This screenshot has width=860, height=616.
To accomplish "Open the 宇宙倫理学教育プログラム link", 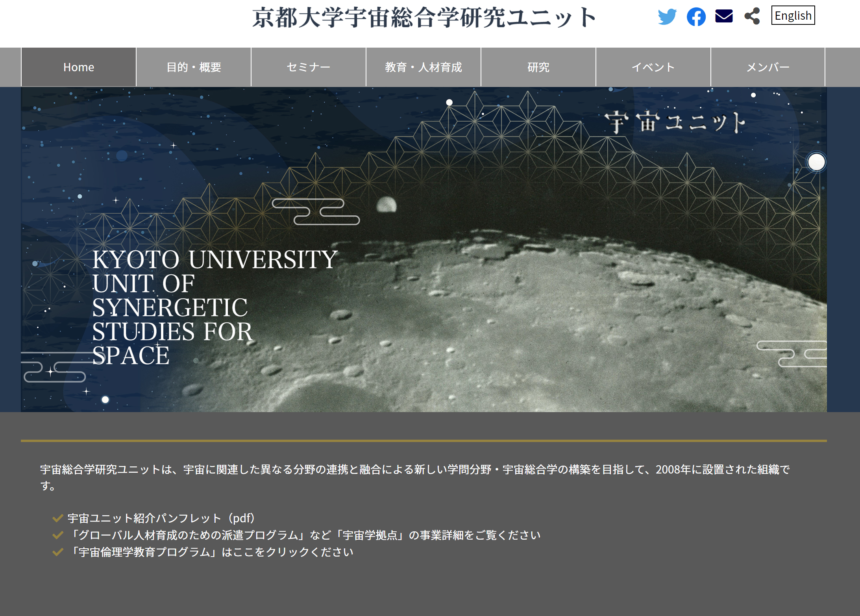I will coord(211,552).
